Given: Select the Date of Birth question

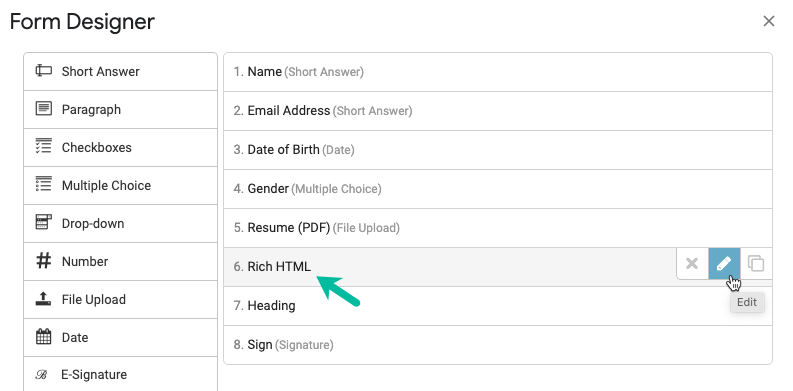Looking at the screenshot, I should (498, 150).
